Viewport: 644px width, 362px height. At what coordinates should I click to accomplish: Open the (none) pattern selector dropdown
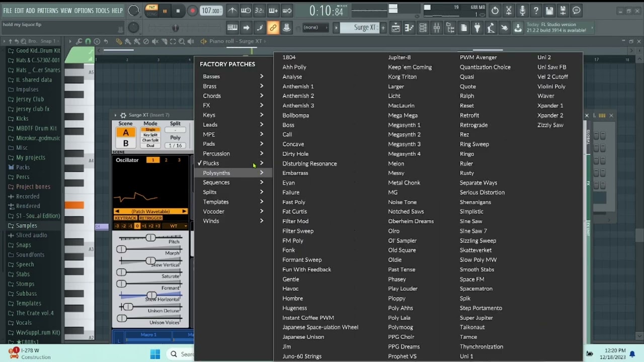pyautogui.click(x=315, y=28)
